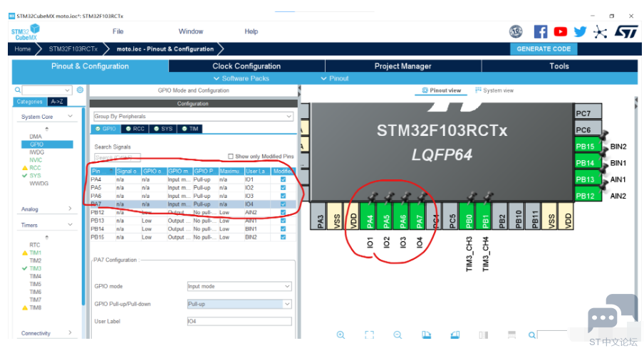Switch to Project Manager tab
Viewport: 644px width, 353px height.
coord(403,66)
